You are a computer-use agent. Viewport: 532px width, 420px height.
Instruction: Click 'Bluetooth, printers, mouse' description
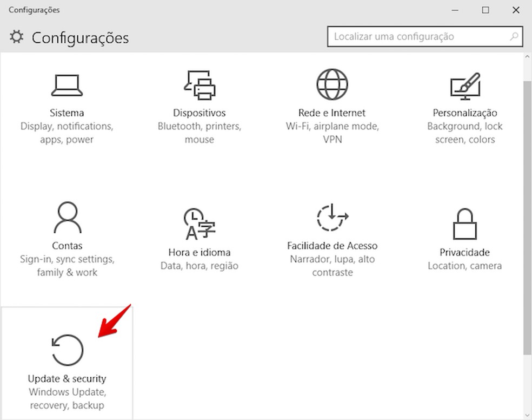tap(199, 133)
